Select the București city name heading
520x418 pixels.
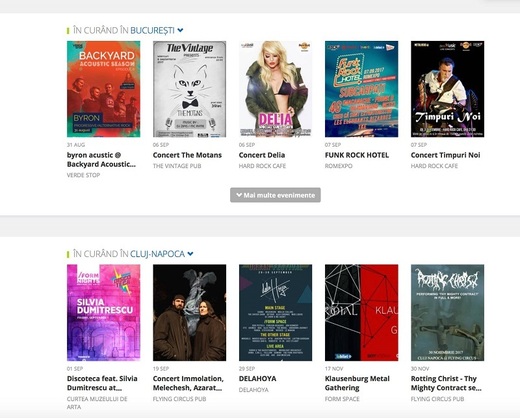point(152,30)
